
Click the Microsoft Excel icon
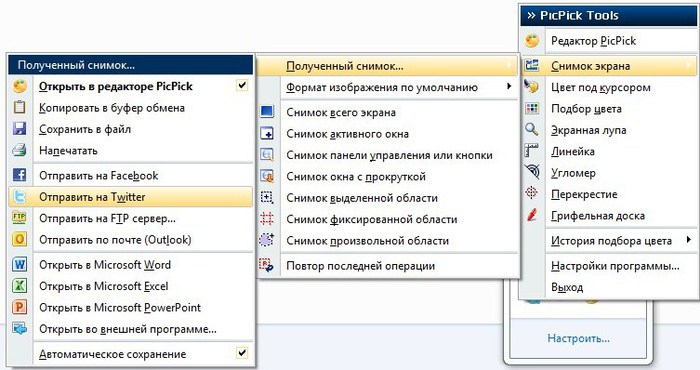[x=20, y=286]
